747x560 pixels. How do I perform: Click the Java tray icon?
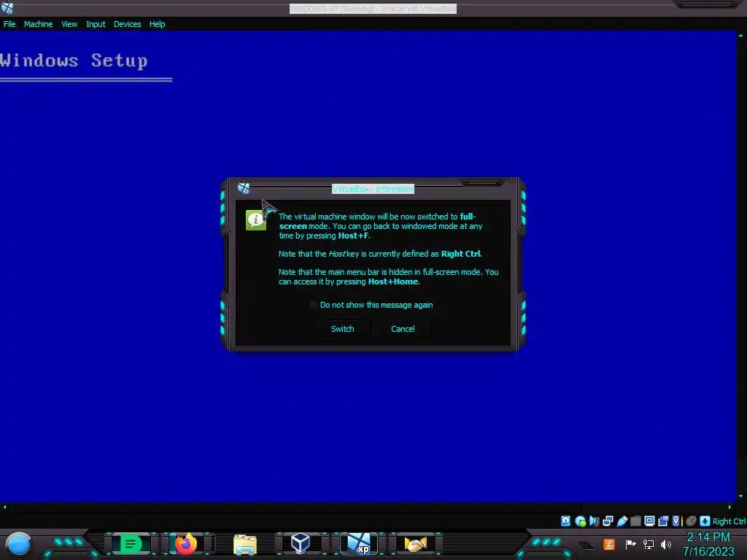(x=609, y=544)
